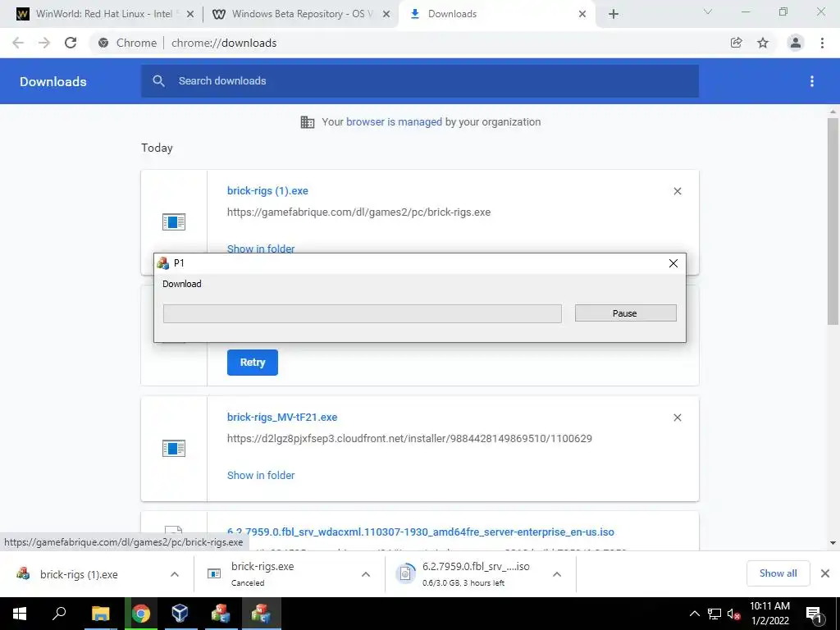
Task: Reload the page with refresh icon
Action: coord(71,43)
